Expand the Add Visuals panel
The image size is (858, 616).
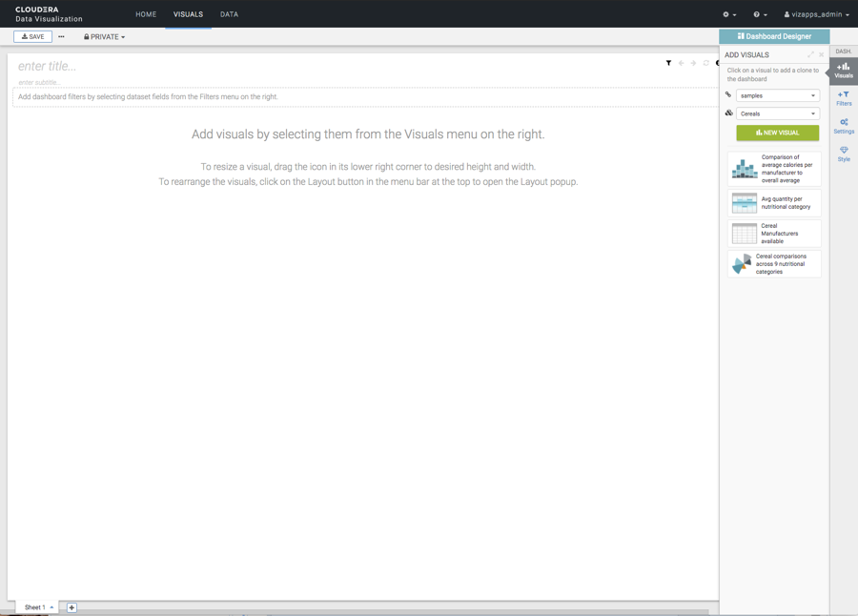tap(810, 55)
